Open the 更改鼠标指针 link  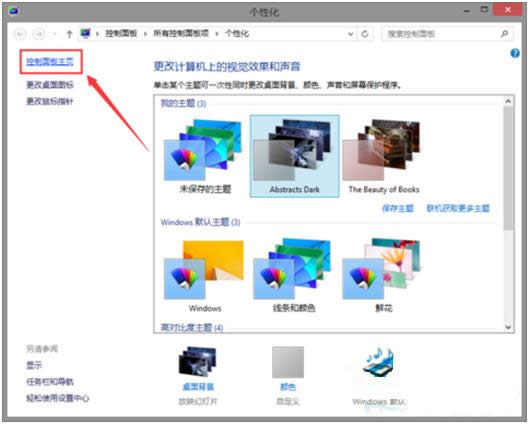coord(50,101)
